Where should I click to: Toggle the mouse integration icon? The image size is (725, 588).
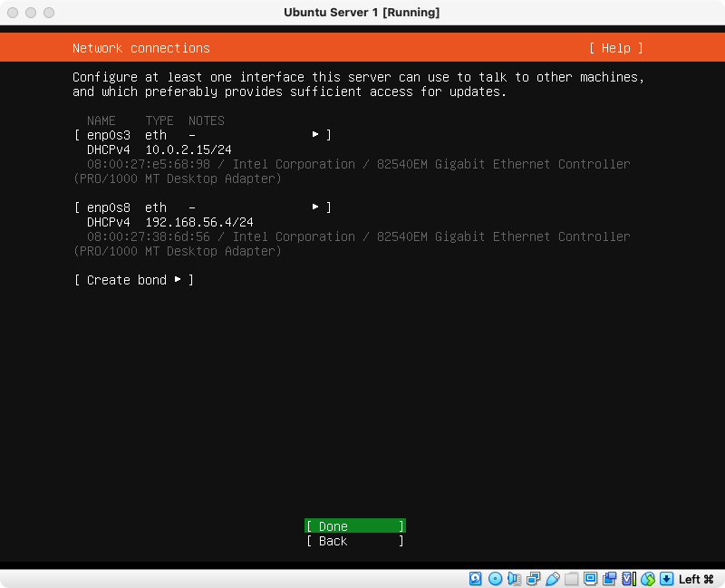coord(647,579)
